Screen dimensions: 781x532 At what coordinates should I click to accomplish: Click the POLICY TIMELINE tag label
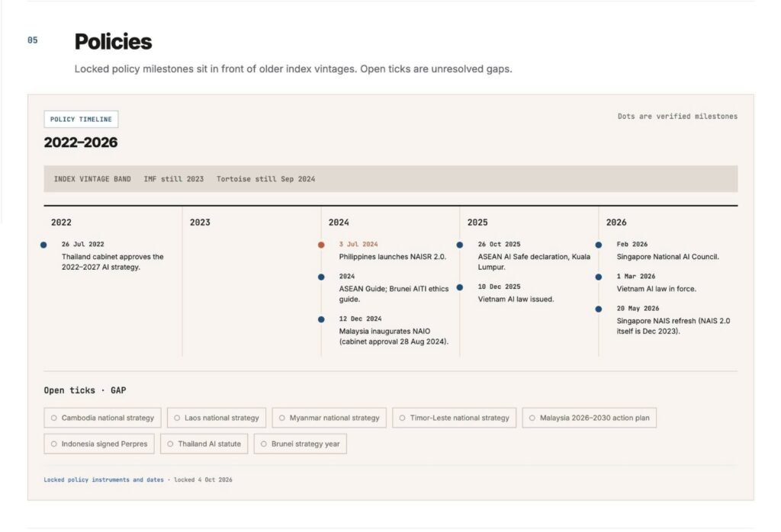(81, 120)
